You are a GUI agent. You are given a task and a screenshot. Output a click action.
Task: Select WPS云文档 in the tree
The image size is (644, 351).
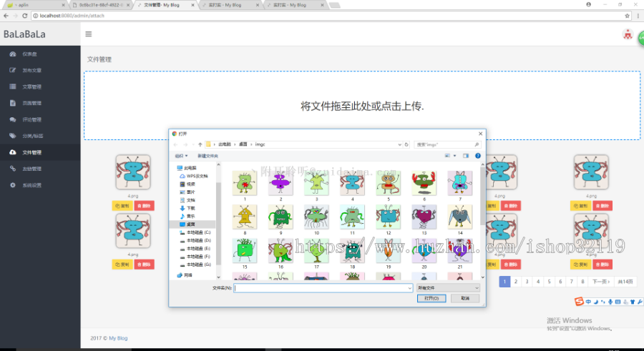tap(194, 176)
